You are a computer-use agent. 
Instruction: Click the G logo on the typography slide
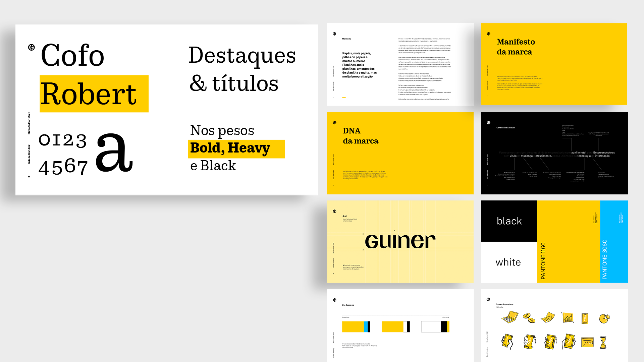coord(32,47)
